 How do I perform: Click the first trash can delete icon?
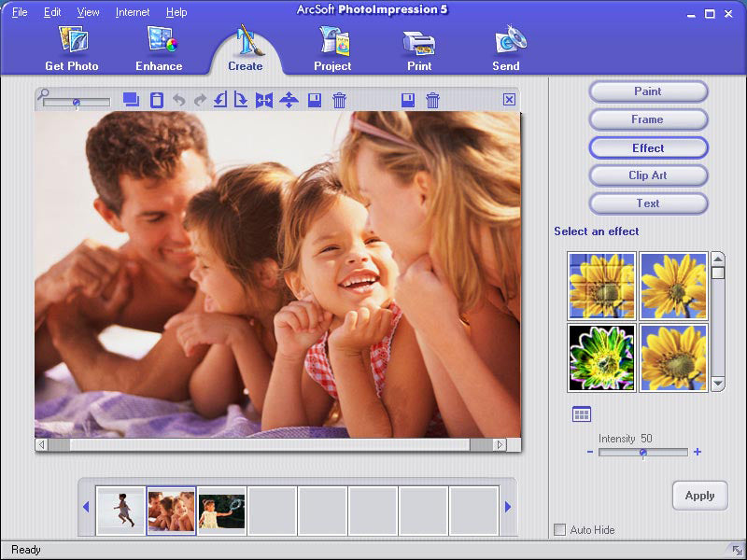340,100
